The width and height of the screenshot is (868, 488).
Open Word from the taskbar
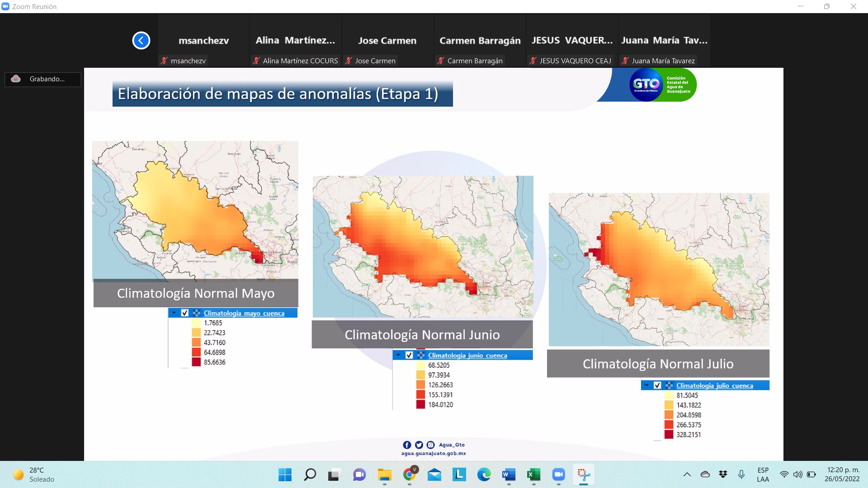[x=509, y=474]
